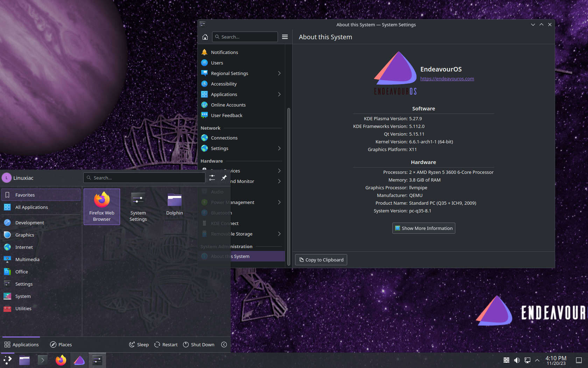Open the endeavouros.com link

(x=447, y=79)
